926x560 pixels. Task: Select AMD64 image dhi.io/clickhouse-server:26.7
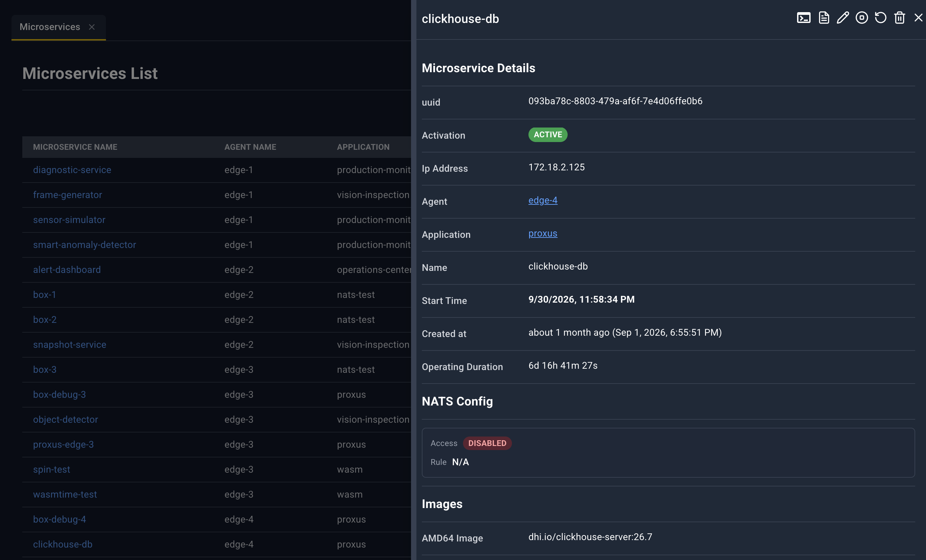590,537
